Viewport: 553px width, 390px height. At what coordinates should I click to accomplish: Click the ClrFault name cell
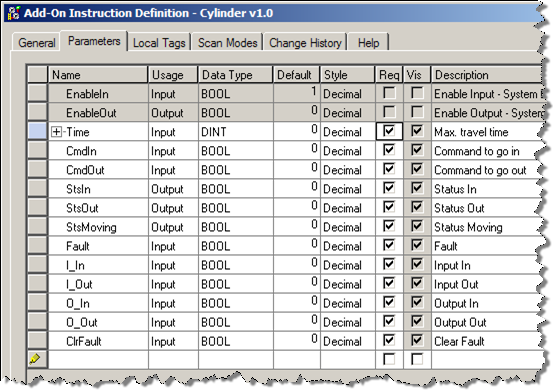pyautogui.click(x=98, y=341)
